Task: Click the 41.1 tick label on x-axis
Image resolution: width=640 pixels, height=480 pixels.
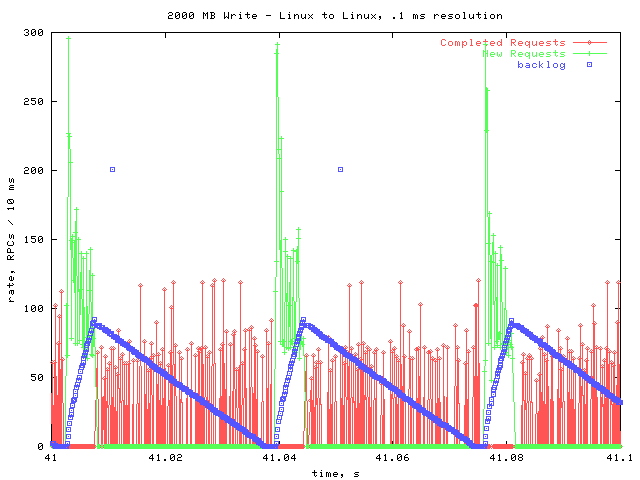Action: [618, 458]
